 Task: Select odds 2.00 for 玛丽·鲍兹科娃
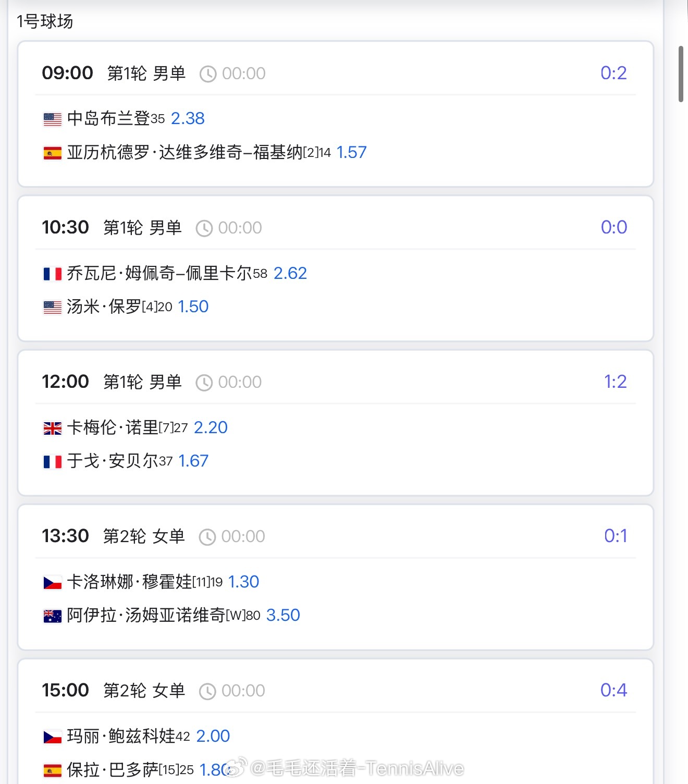(x=213, y=736)
